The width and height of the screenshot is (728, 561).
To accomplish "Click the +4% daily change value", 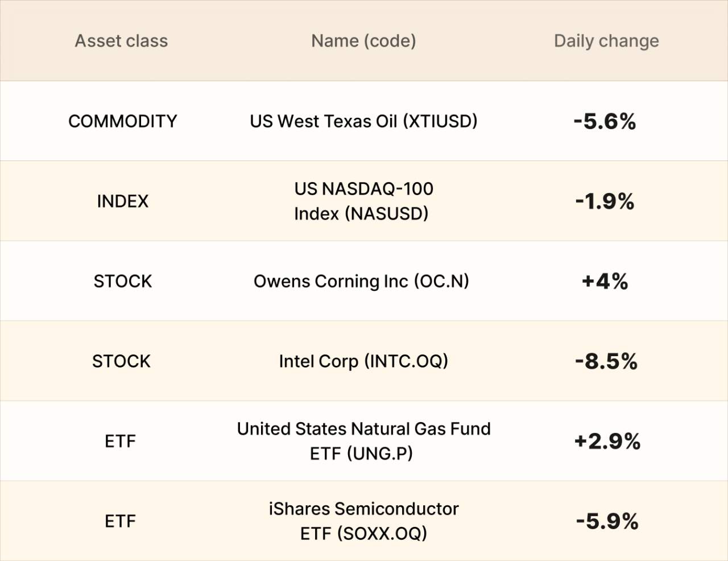I will click(x=605, y=281).
